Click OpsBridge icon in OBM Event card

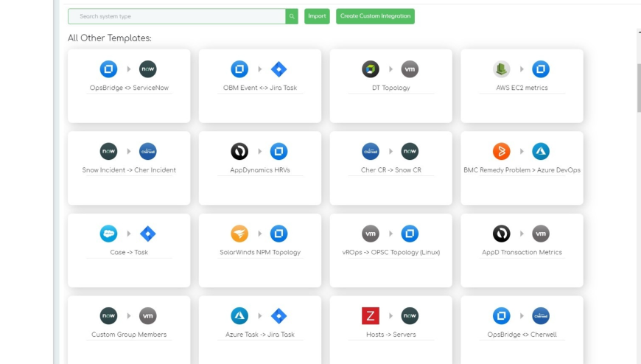[x=239, y=69]
